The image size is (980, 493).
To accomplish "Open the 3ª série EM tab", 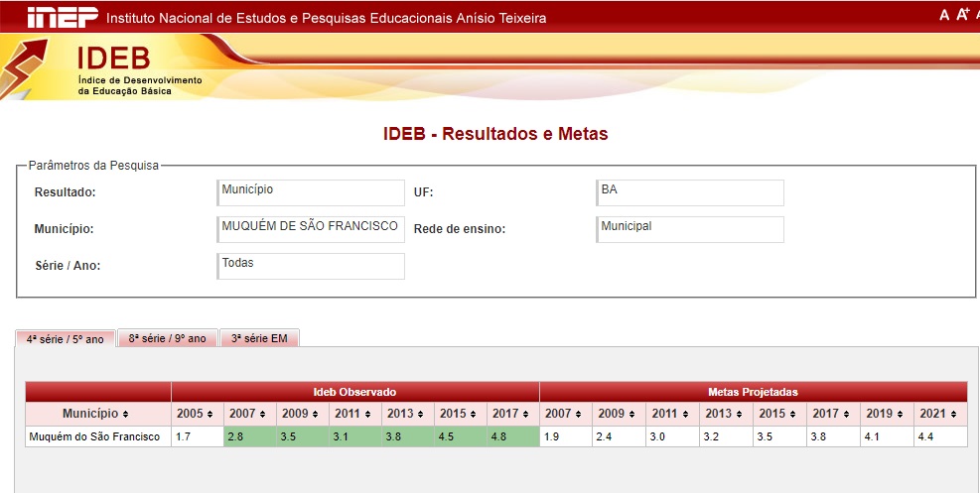I will pos(259,337).
